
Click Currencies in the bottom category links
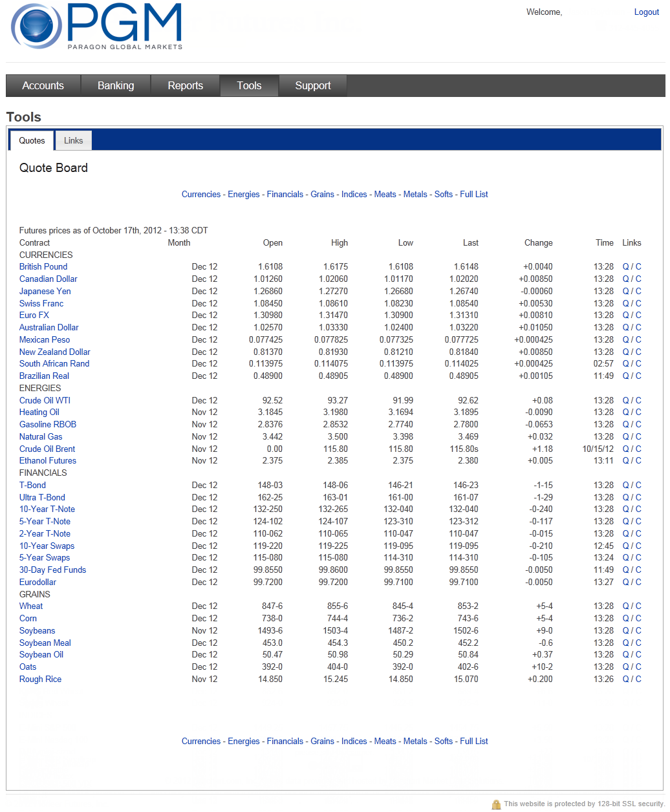coord(201,742)
